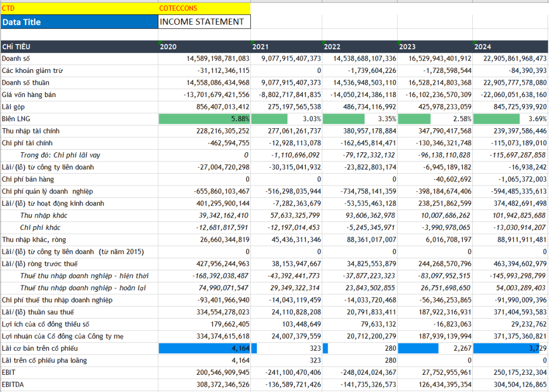
Task: Select the 2024 year header cell
Action: point(509,47)
